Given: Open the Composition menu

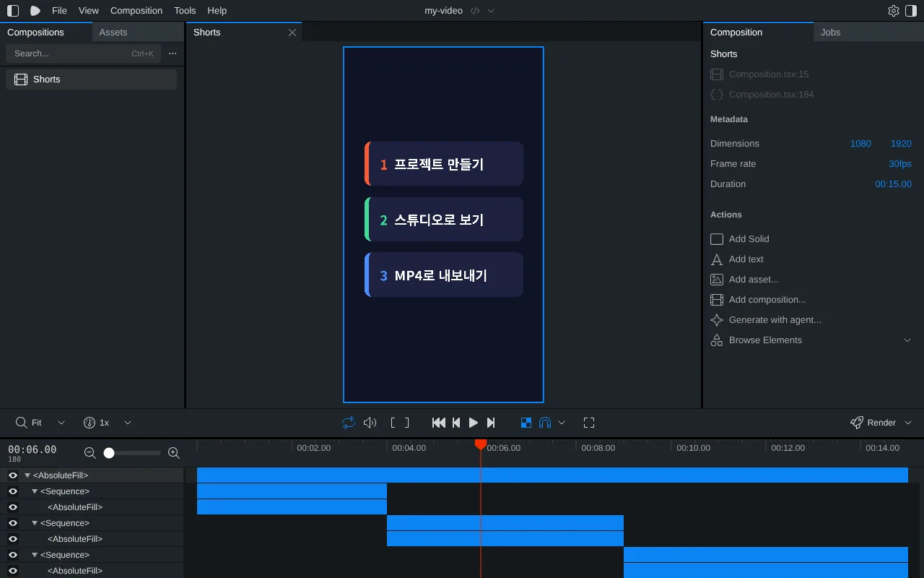Looking at the screenshot, I should (x=136, y=11).
